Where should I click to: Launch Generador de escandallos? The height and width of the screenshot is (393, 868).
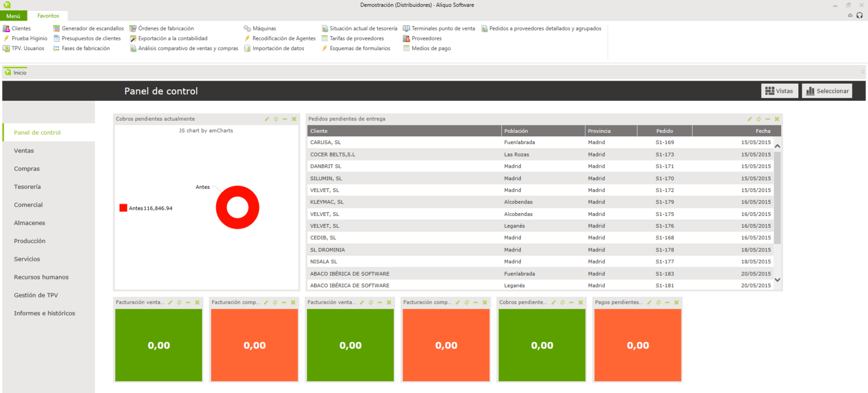[x=88, y=28]
